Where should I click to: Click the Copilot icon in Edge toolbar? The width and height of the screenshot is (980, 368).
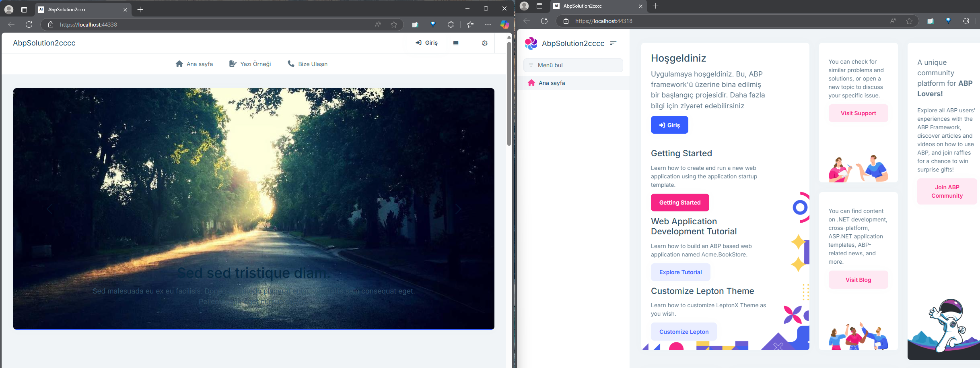(x=504, y=25)
